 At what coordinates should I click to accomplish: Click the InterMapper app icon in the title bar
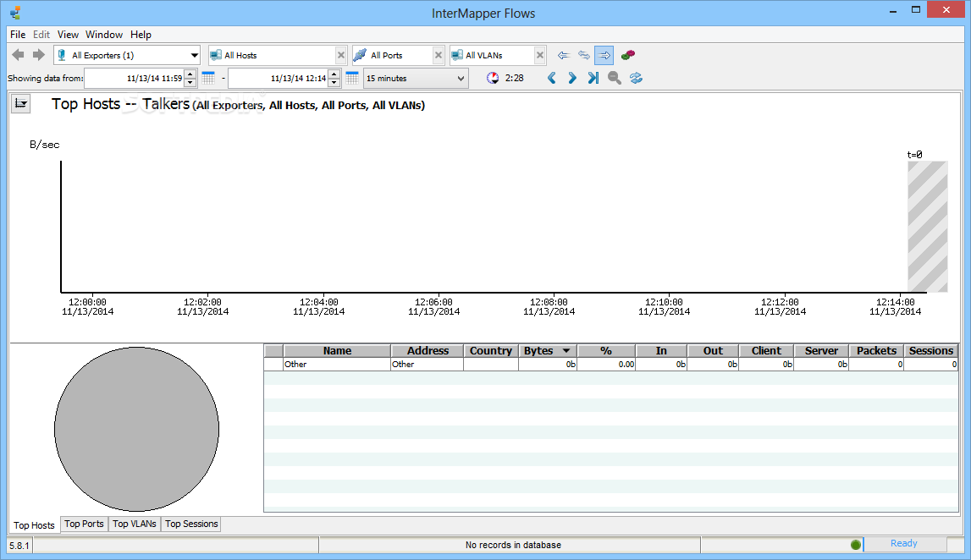pos(15,13)
